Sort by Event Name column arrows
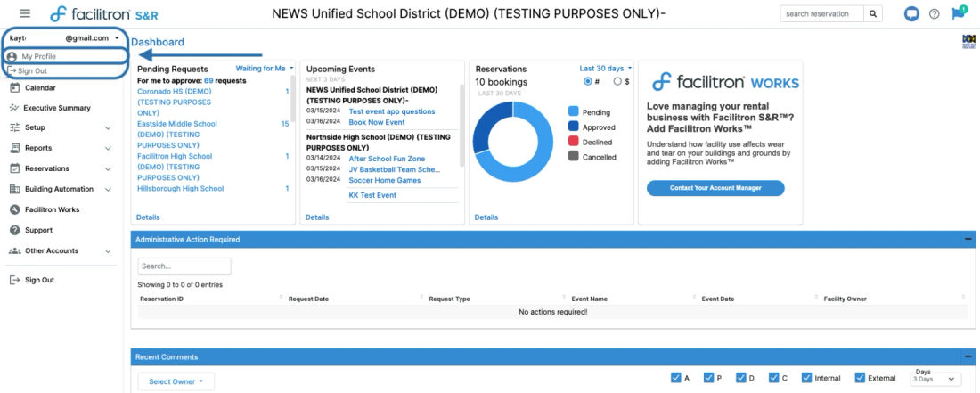This screenshot has height=393, width=980. pos(694,298)
